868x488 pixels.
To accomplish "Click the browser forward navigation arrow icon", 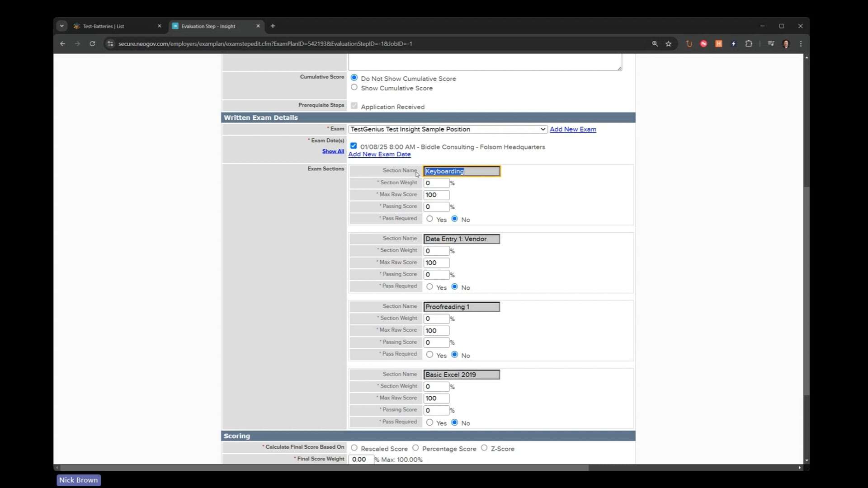I will click(x=77, y=43).
